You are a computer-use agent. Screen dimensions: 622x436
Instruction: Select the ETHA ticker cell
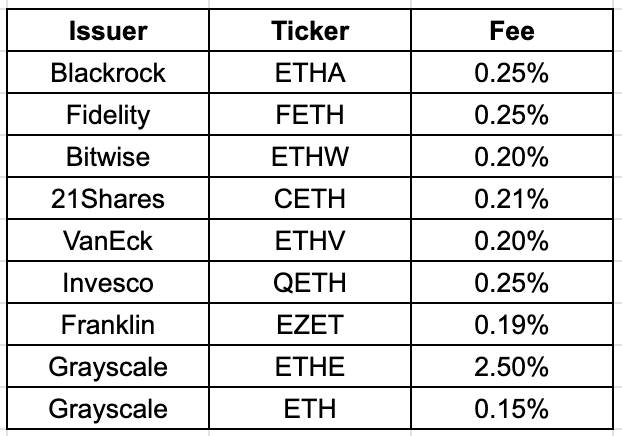310,72
